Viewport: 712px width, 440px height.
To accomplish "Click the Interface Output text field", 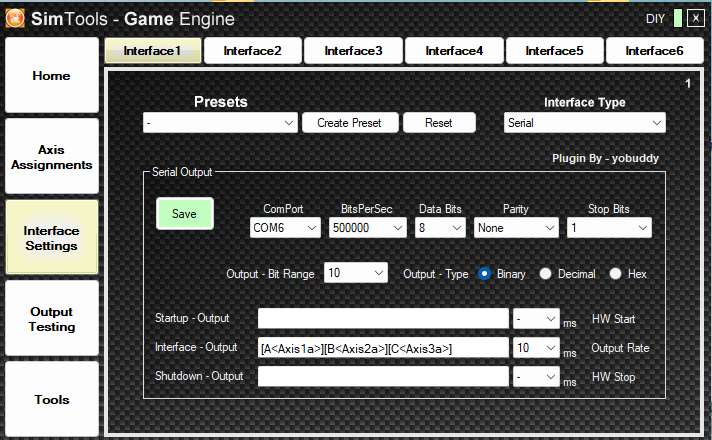I will pyautogui.click(x=383, y=348).
